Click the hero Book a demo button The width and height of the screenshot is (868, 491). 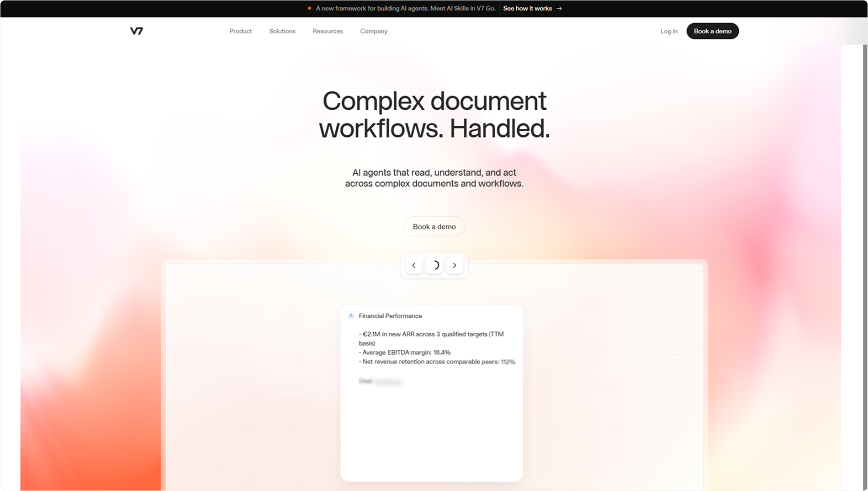point(434,226)
